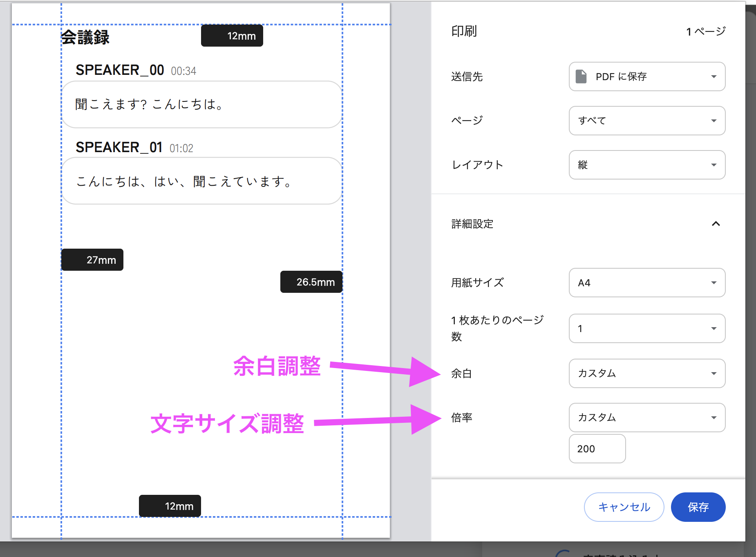
Task: Click the top margin 12mm handle
Action: tap(232, 36)
